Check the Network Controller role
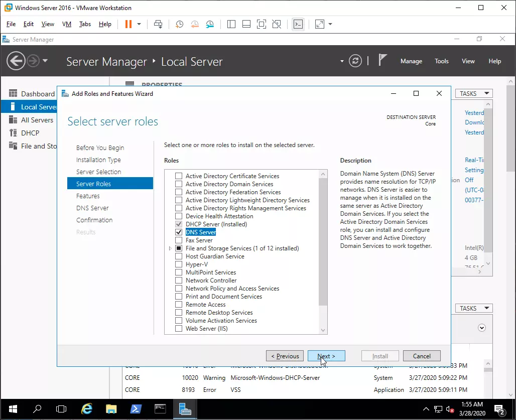 coord(179,281)
